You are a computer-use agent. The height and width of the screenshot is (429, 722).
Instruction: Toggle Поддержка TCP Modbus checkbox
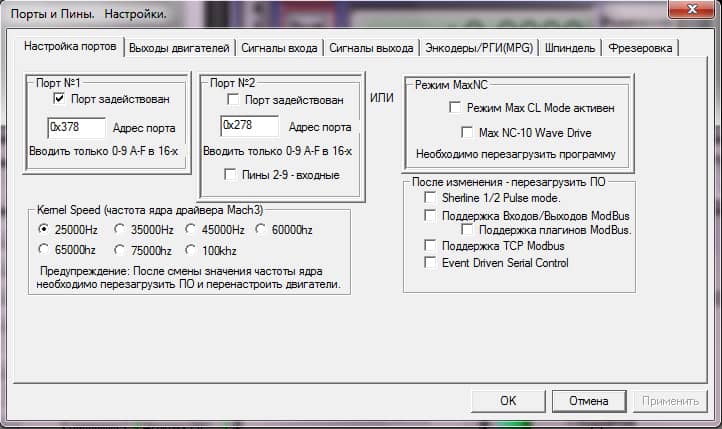(430, 245)
